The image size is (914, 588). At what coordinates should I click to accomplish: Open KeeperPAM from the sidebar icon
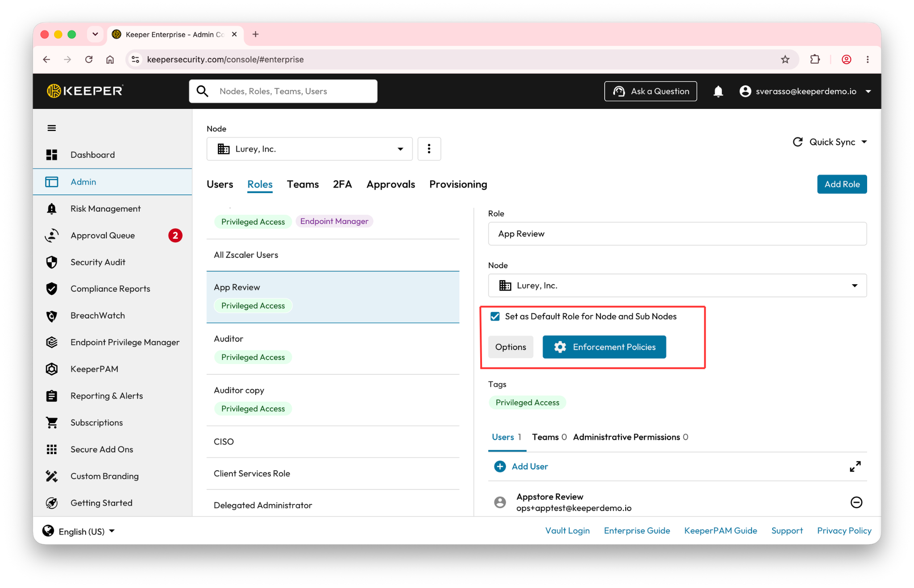52,369
